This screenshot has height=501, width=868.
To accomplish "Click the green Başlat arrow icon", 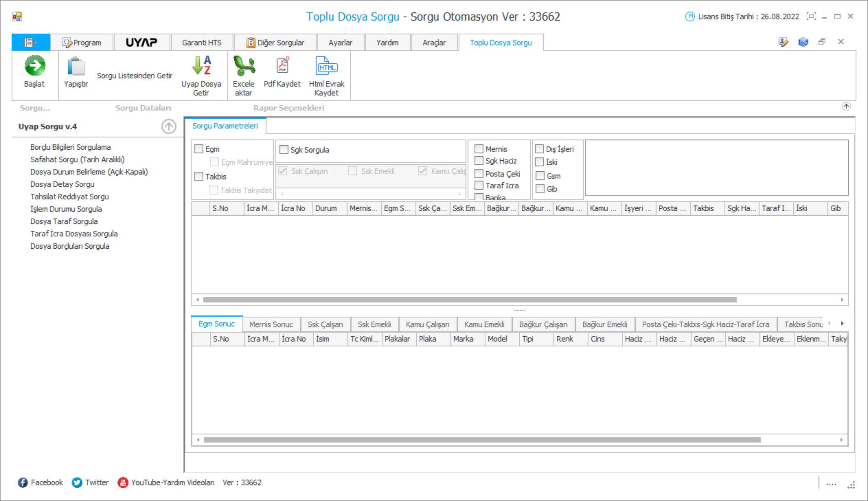I will (35, 65).
